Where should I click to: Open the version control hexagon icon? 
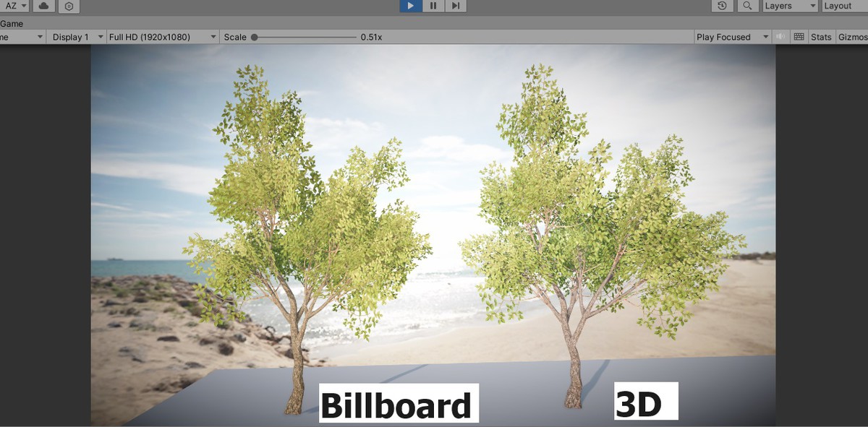click(69, 6)
